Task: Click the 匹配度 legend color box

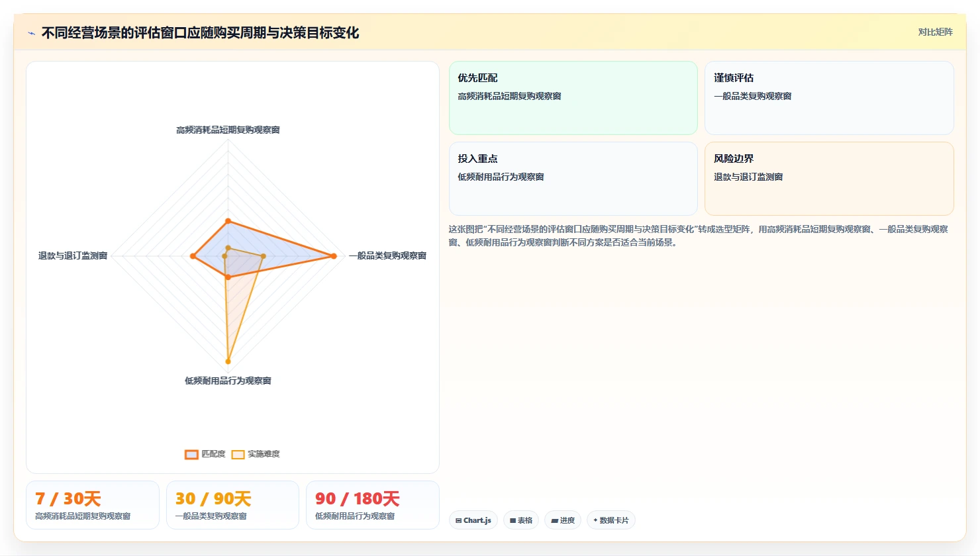Action: coord(191,455)
